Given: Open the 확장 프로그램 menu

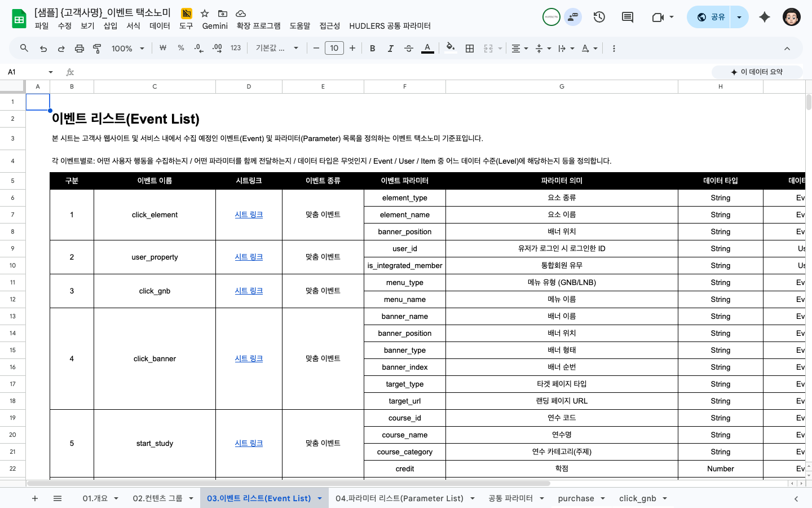Looking at the screenshot, I should pyautogui.click(x=258, y=26).
